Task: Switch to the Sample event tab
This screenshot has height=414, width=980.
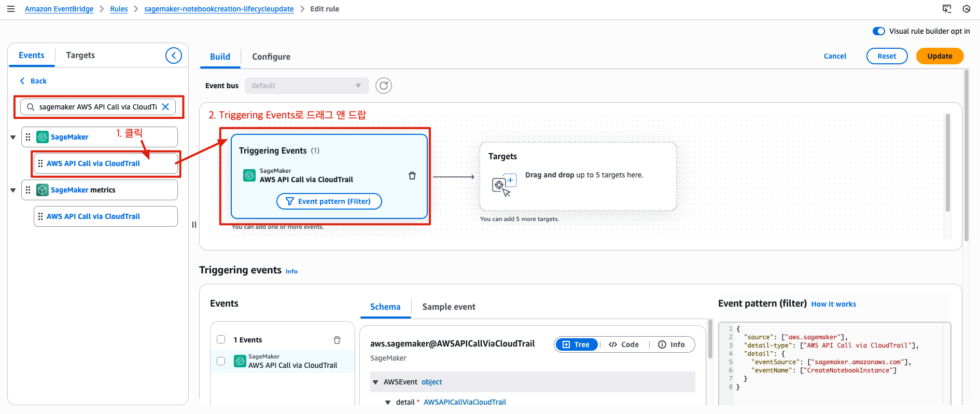Action: (x=449, y=307)
